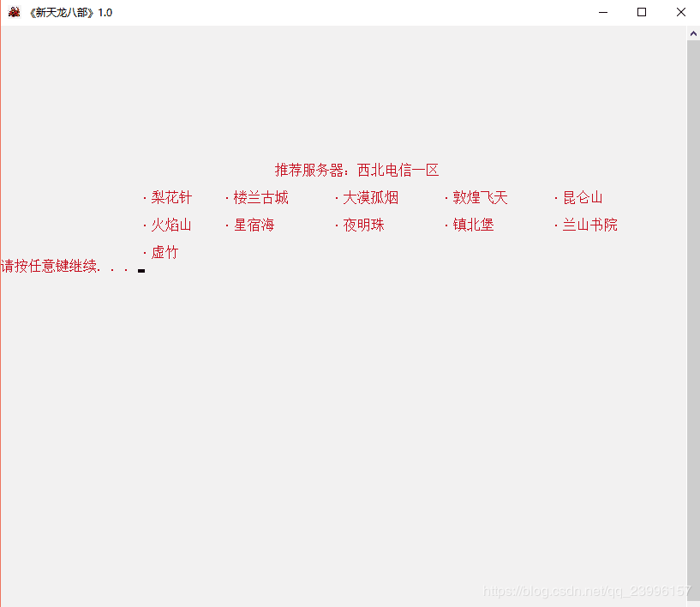Select the 星宿海 server
The height and width of the screenshot is (607, 700).
254,225
